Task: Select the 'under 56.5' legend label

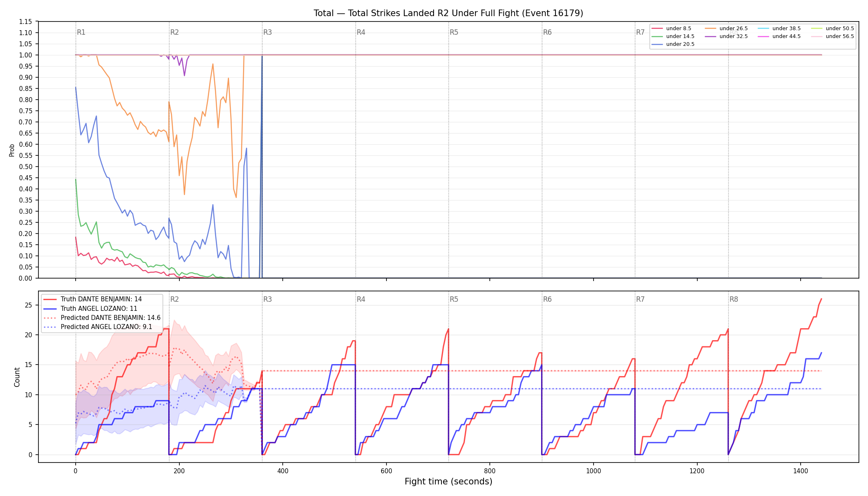Action: tap(839, 36)
